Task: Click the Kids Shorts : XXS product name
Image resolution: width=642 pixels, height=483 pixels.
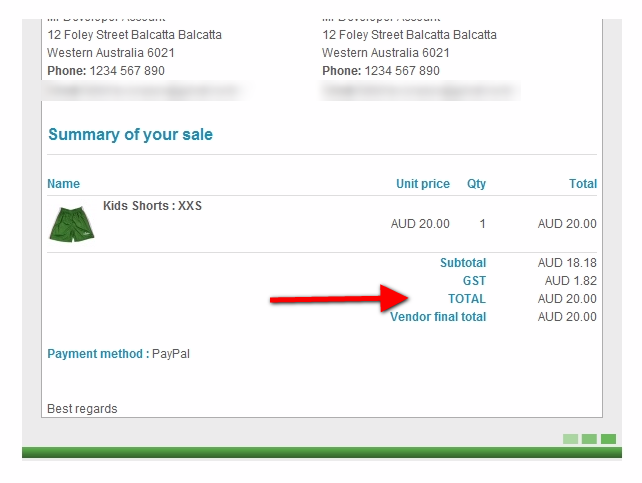Action: [152, 206]
